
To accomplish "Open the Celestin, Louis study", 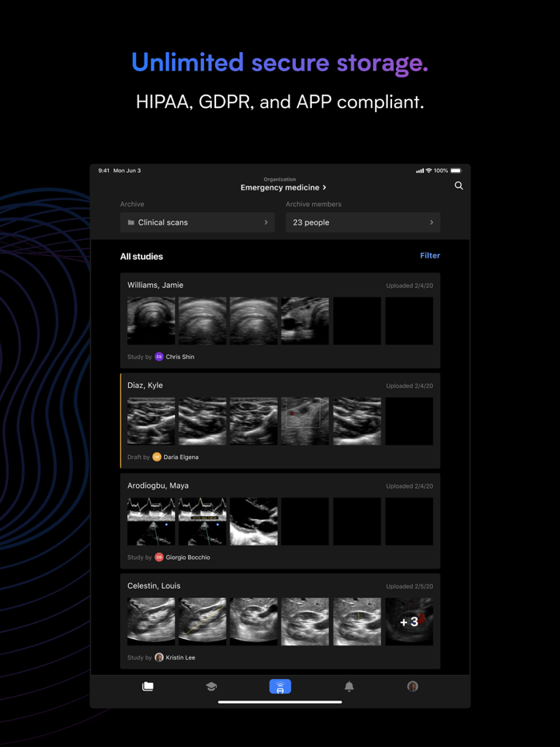I will coord(280,621).
